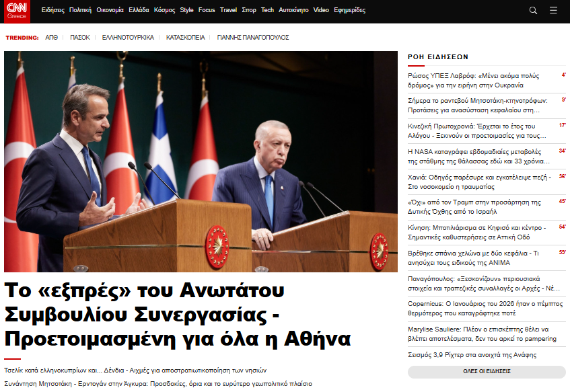Open the Copernicus January 2026 article

(480, 309)
